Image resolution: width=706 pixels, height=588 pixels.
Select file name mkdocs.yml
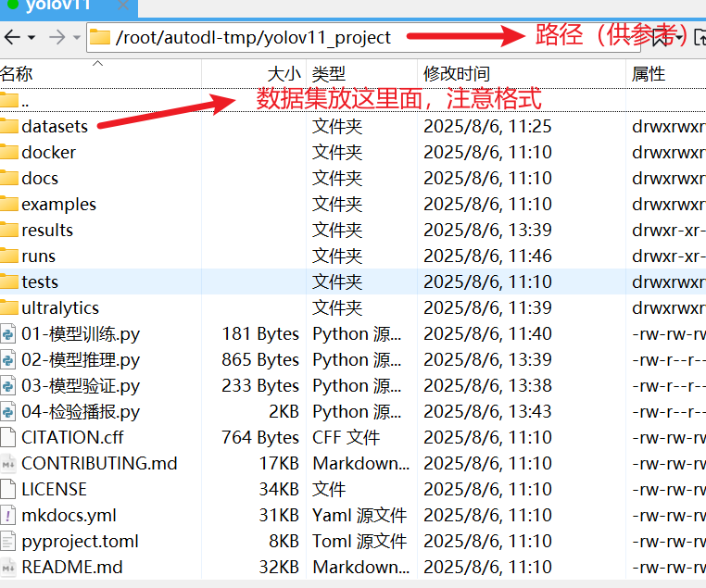(x=69, y=515)
